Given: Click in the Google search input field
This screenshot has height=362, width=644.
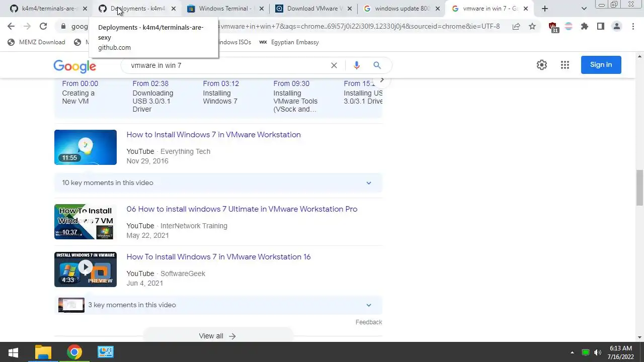Looking at the screenshot, I should (226, 65).
